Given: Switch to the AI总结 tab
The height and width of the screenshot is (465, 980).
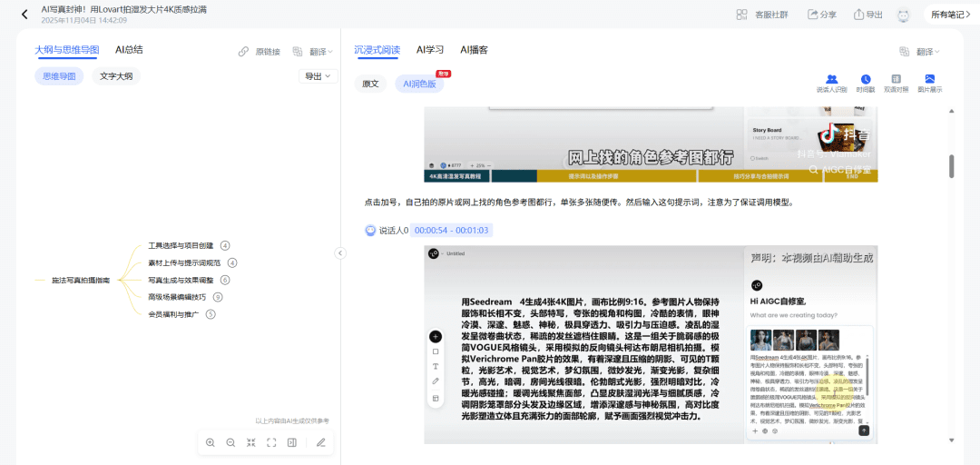Looking at the screenshot, I should point(129,50).
